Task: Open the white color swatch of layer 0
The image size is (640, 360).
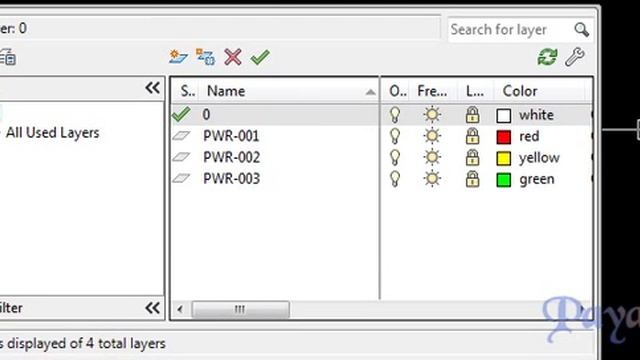Action: tap(504, 116)
